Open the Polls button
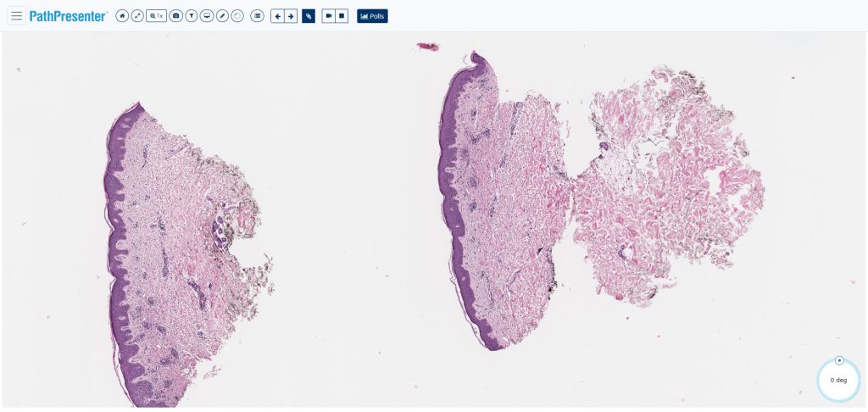Viewport: 868px width, 412px height. [x=372, y=16]
